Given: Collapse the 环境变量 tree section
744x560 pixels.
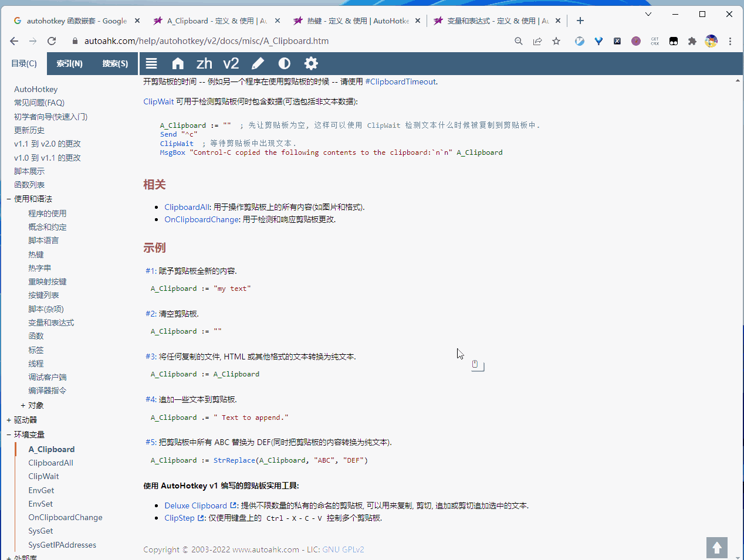Looking at the screenshot, I should (x=9, y=435).
